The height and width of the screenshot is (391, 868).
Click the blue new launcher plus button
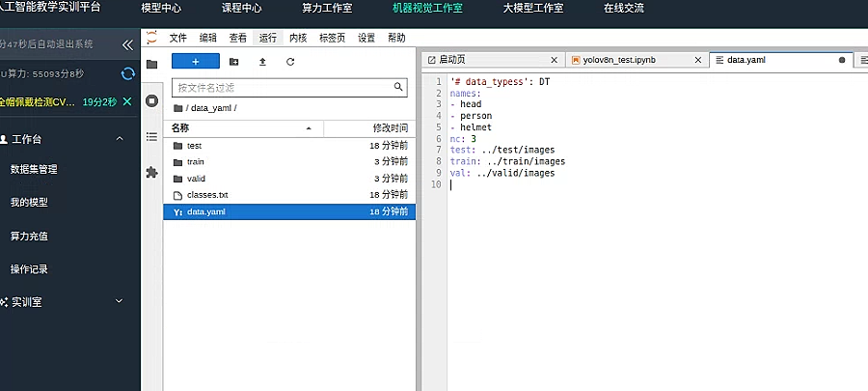click(196, 62)
